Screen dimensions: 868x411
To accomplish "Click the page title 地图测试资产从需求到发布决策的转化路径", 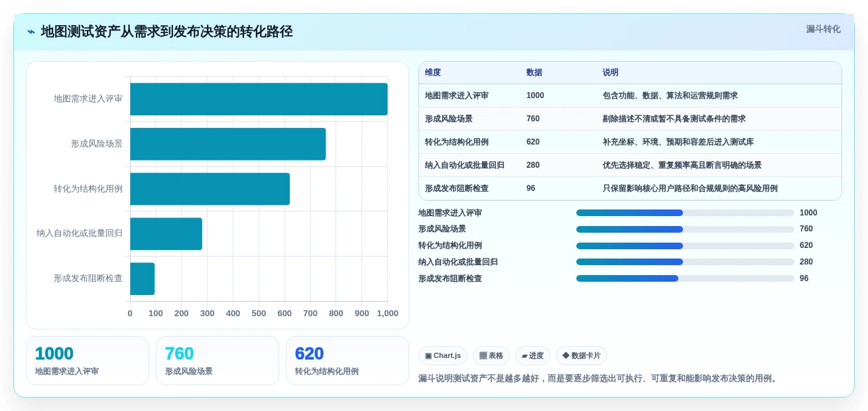I will point(166,32).
